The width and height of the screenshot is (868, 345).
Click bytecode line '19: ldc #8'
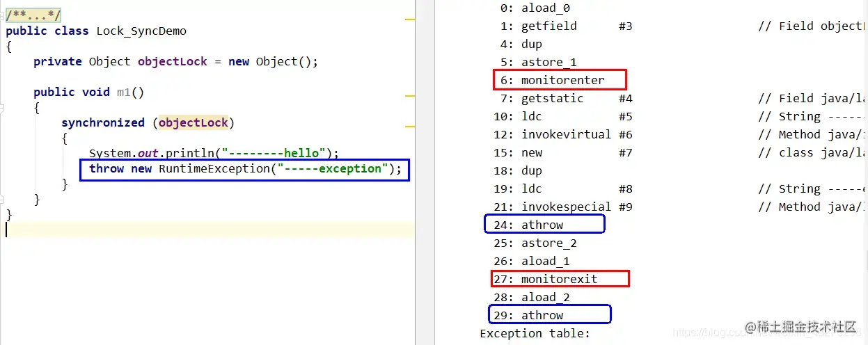tap(563, 188)
